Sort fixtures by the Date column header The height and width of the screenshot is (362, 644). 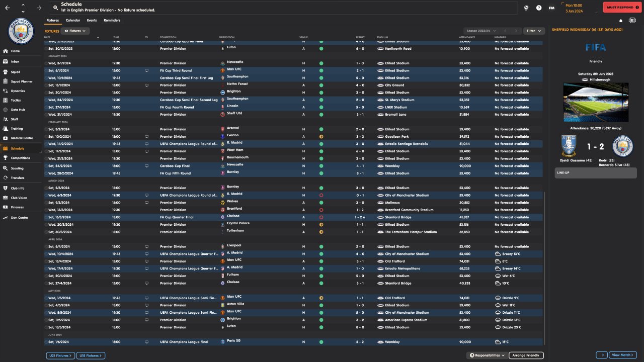point(47,37)
